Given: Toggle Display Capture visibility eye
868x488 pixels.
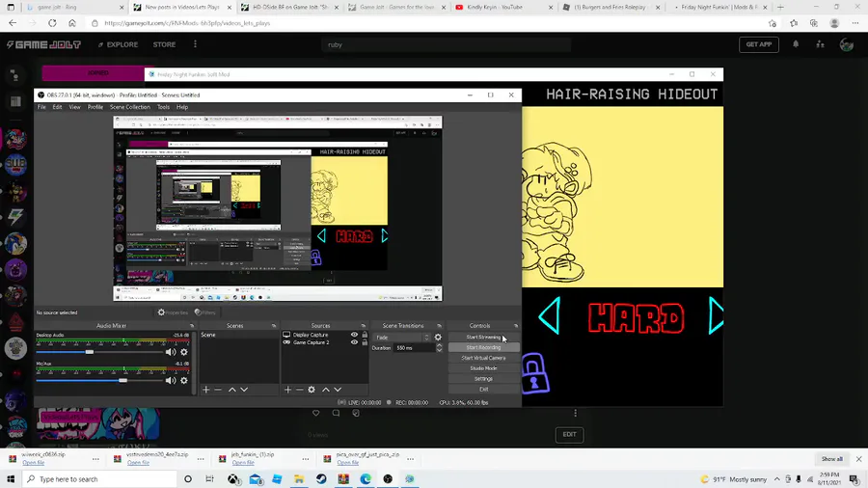Looking at the screenshot, I should (x=354, y=335).
